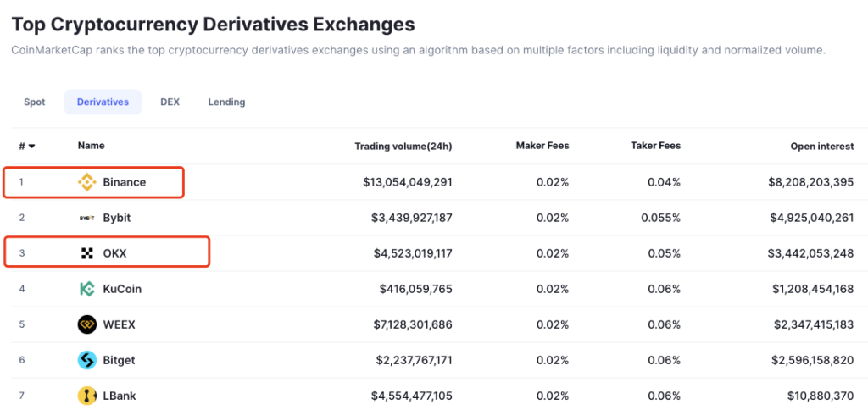Click OKX volume $4,523,019,117
This screenshot has height=410, width=868.
(413, 253)
